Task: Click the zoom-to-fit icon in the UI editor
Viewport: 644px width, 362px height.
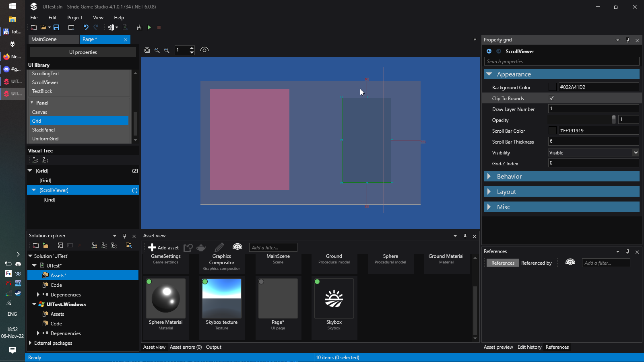Action: click(147, 50)
